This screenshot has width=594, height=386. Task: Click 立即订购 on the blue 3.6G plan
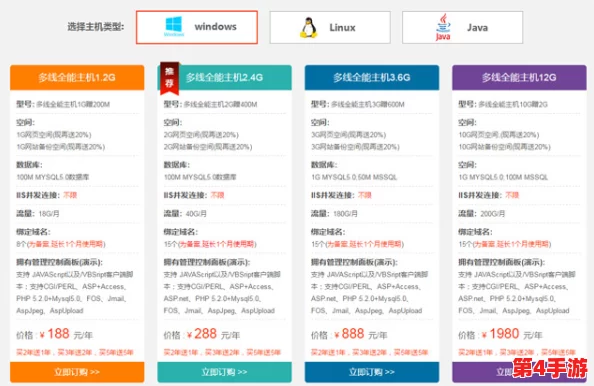(372, 372)
